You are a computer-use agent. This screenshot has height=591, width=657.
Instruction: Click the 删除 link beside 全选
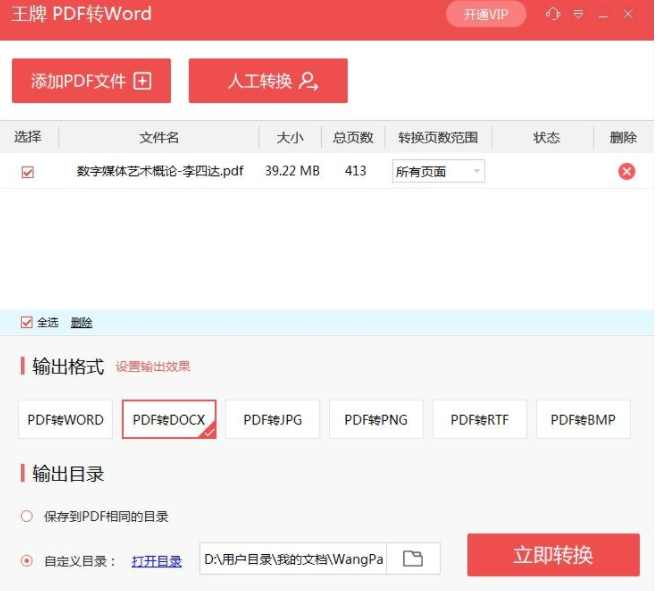(81, 322)
